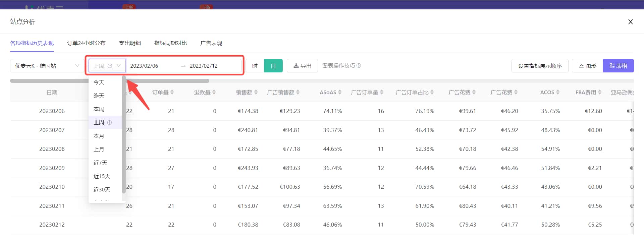Click the 导出 export button

coord(302,66)
